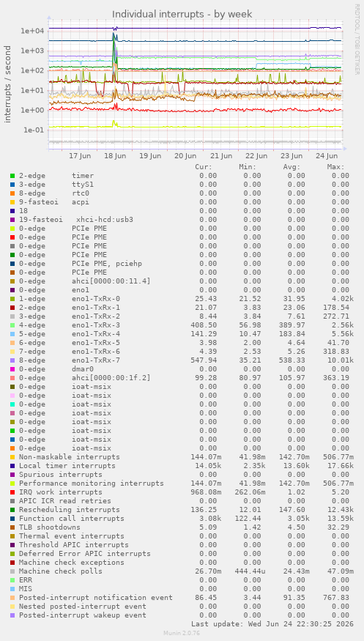
Task: Click the swatch for Posted-interrupt wakeup event
Action: click(x=12, y=615)
